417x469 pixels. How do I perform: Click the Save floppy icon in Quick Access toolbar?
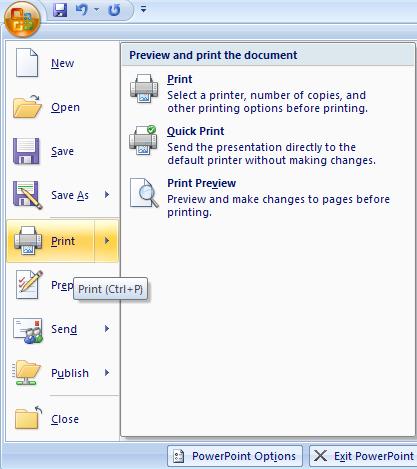click(60, 10)
